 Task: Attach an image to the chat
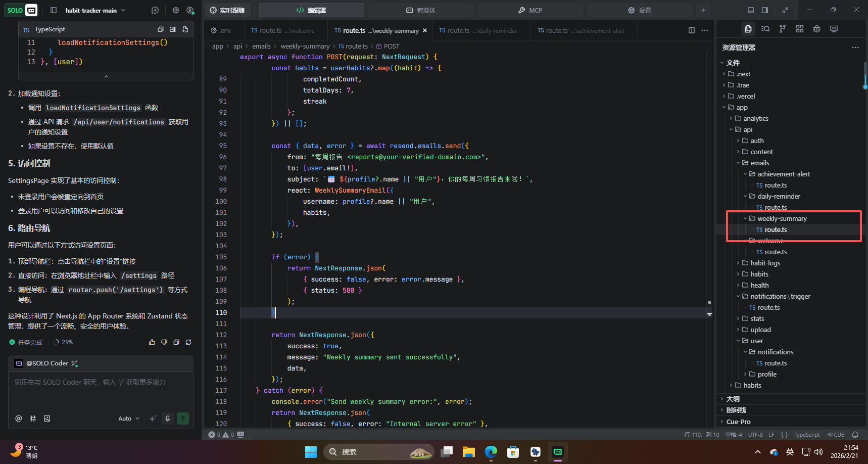click(x=47, y=419)
